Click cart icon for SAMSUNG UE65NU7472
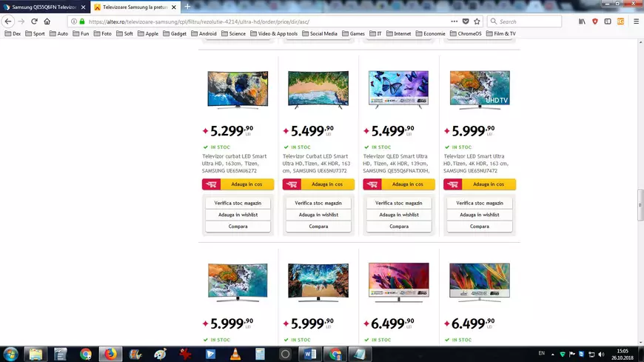644x362 pixels. tap(452, 184)
